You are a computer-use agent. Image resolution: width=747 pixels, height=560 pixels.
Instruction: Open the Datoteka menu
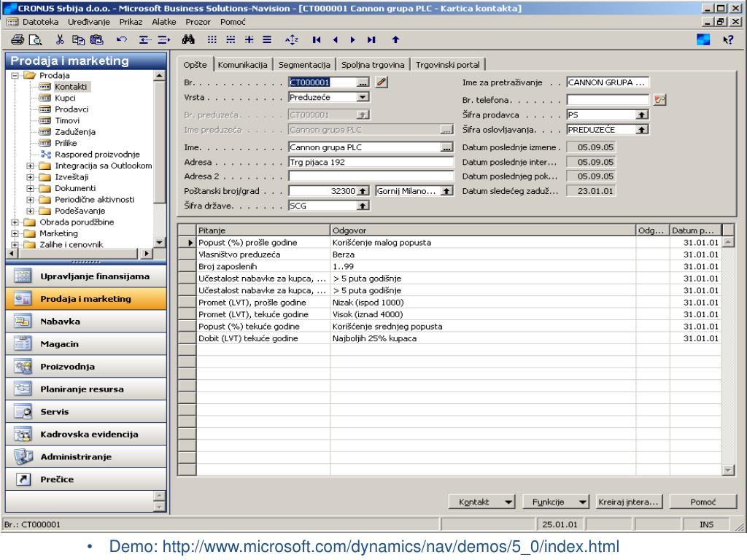point(40,22)
